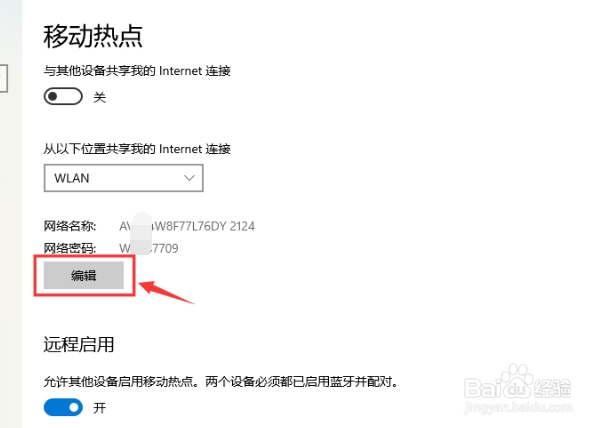Select the 移动热点 page heading
606x428 pixels.
(x=93, y=36)
